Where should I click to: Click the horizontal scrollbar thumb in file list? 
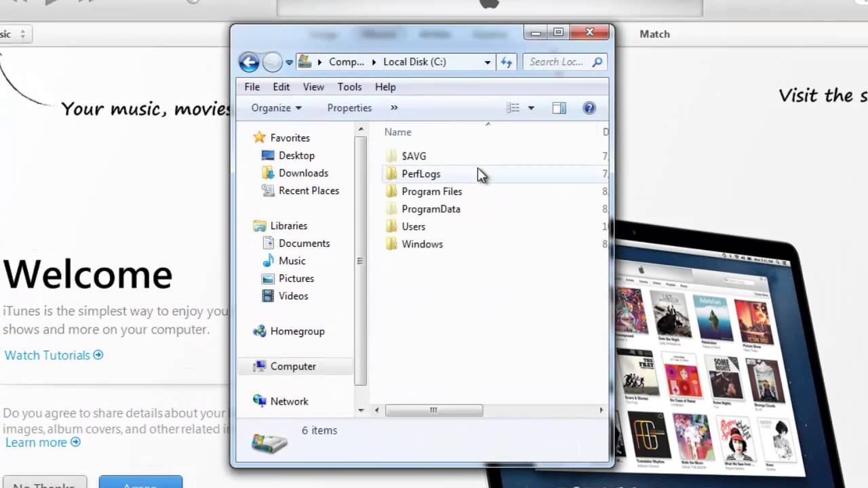pos(434,410)
